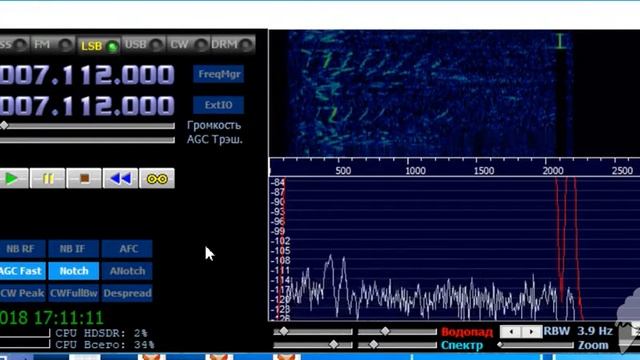Adjust the AGC Трэш. threshold slider
Image resolution: width=640 pixels, height=360 pixels.
click(x=87, y=140)
